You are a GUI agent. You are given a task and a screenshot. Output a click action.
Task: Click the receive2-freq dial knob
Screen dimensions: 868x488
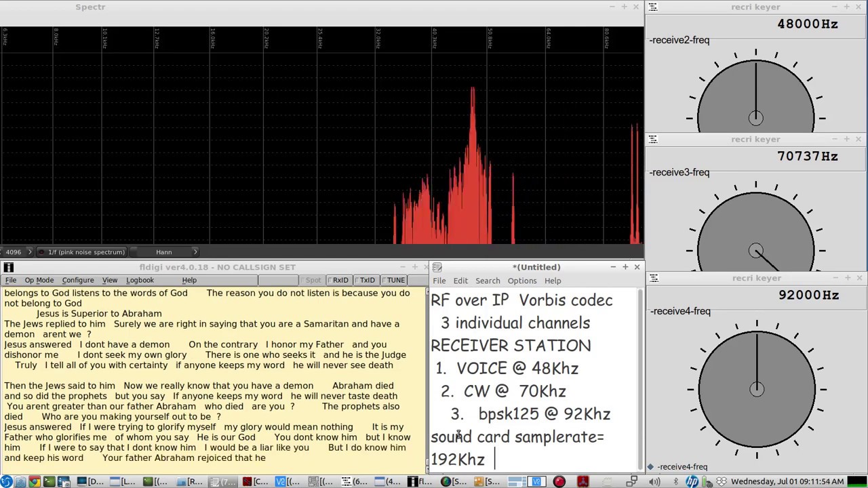pyautogui.click(x=756, y=95)
